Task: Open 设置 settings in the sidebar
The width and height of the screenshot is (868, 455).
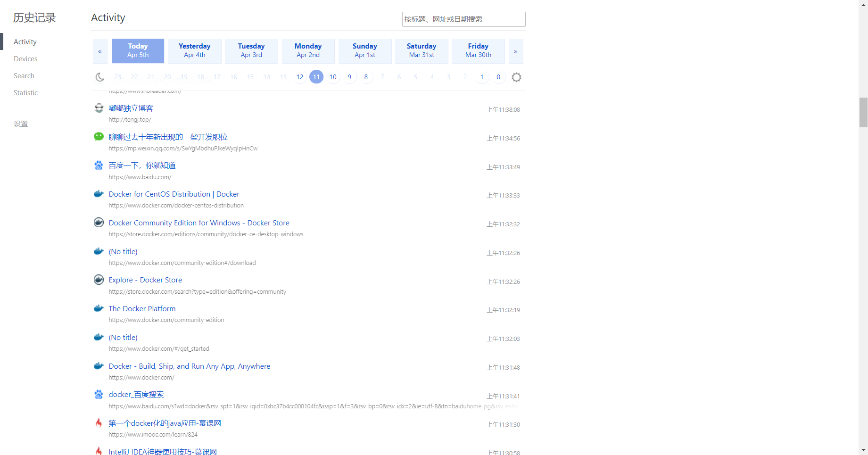Action: 21,124
